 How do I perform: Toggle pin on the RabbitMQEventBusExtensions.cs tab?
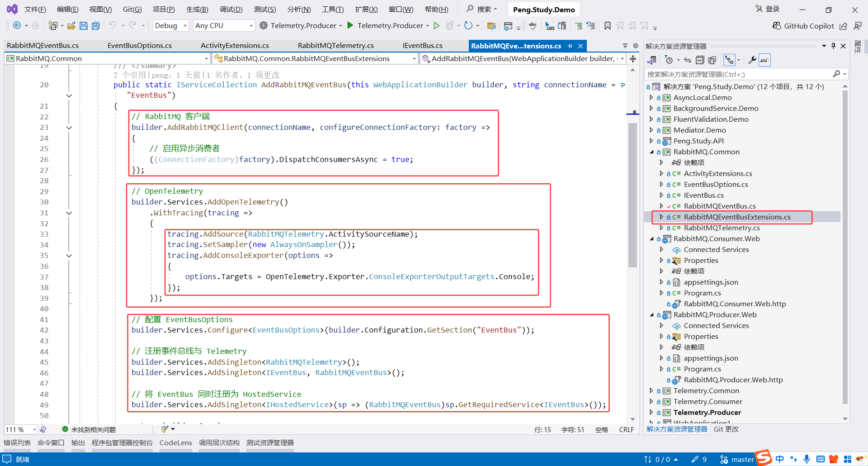coord(570,46)
